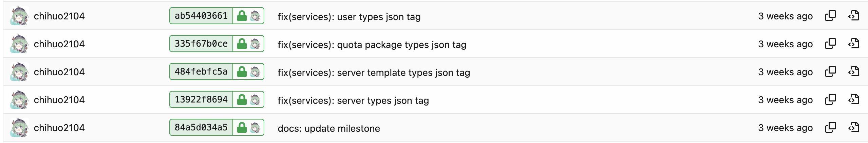Open 'docs: update milestone' commit message
Screen dimensions: 868x143
coord(328,128)
